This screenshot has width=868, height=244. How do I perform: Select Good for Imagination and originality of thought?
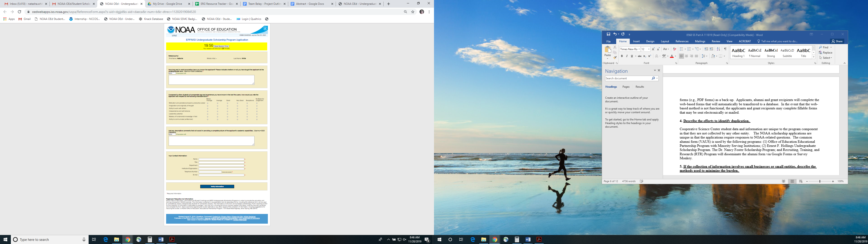click(227, 106)
